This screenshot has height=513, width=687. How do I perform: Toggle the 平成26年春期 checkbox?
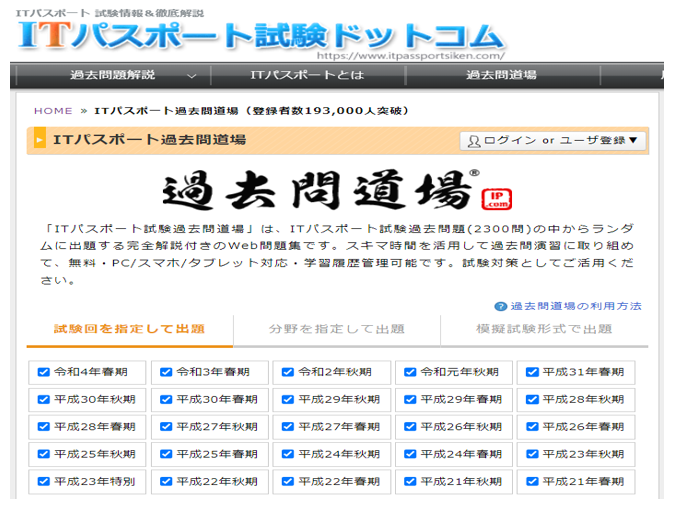[x=532, y=427]
